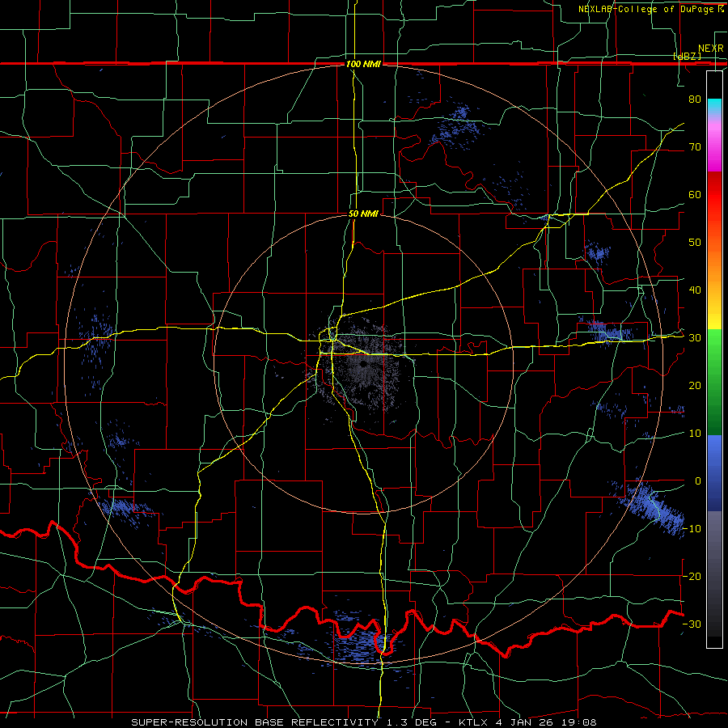Image resolution: width=728 pixels, height=728 pixels.
Task: Click the -20 value on the dBZ scale
Action: tap(692, 576)
